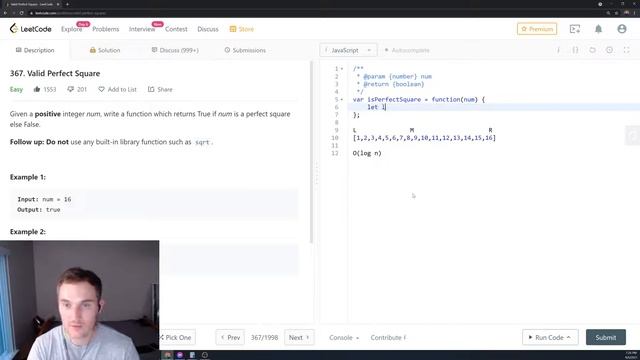Toggle the Autocomplete option
The height and width of the screenshot is (360, 640).
[407, 50]
